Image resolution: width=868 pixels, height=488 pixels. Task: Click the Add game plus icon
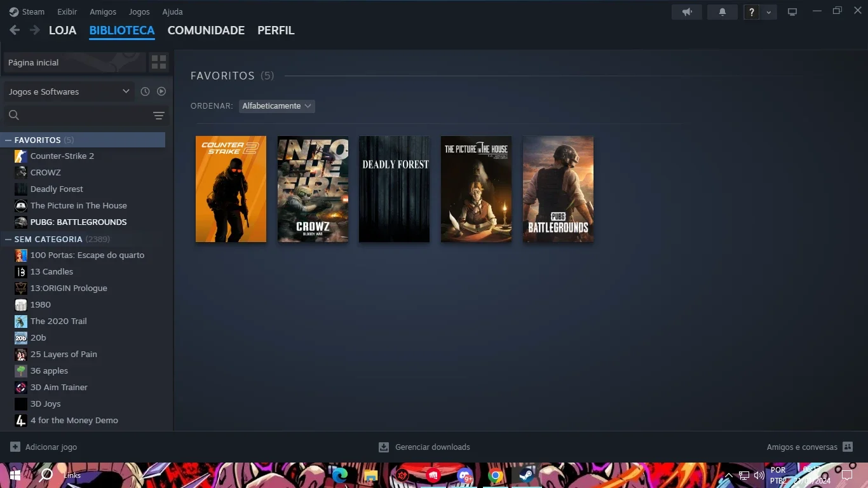(15, 447)
